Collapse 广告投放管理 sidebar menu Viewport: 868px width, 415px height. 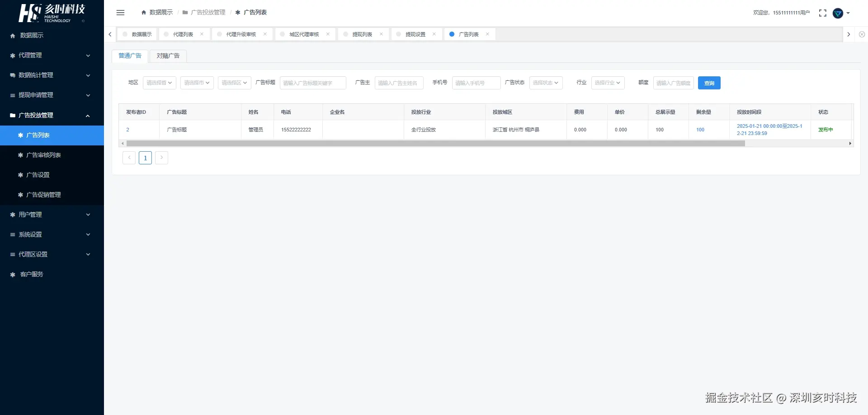[52, 115]
